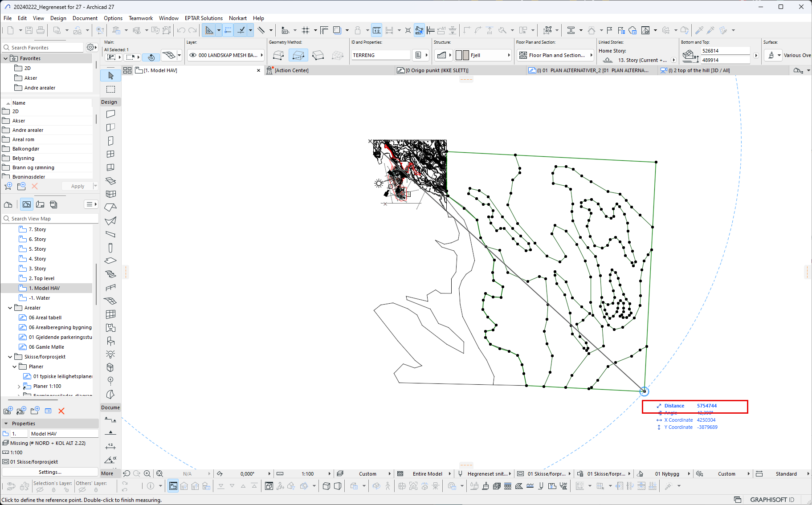The width and height of the screenshot is (812, 505).
Task: Click the Save icon in the toolbar
Action: click(x=29, y=30)
